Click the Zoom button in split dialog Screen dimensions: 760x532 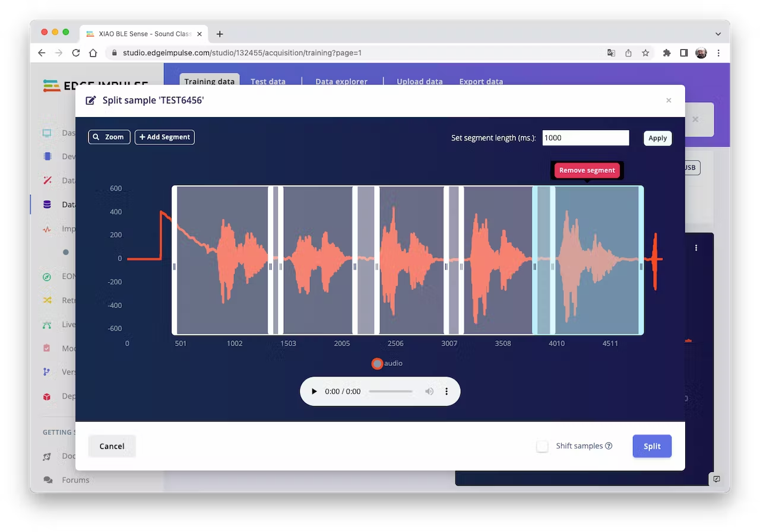(x=109, y=137)
